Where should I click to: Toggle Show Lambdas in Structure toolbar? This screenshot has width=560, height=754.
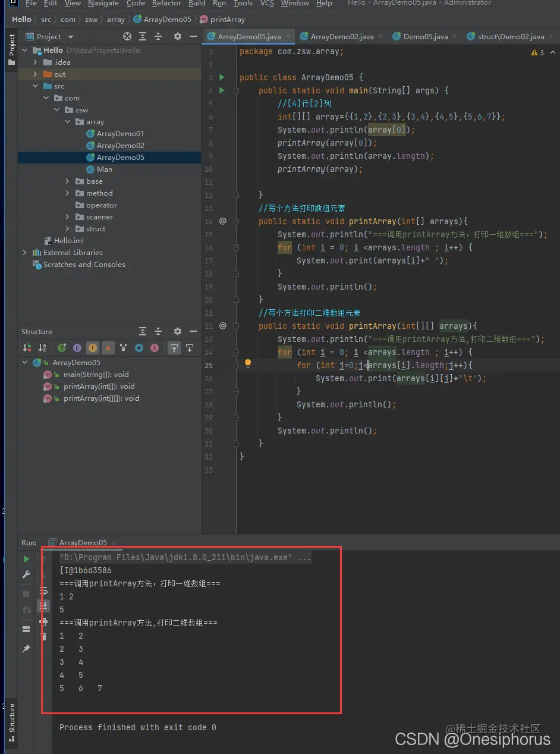(x=155, y=348)
